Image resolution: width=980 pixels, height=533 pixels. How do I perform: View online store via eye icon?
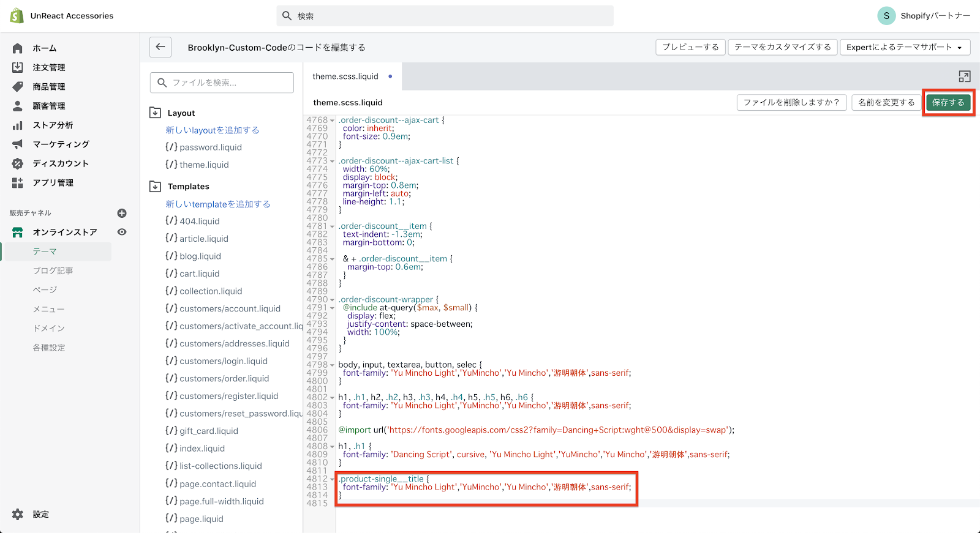click(x=122, y=232)
